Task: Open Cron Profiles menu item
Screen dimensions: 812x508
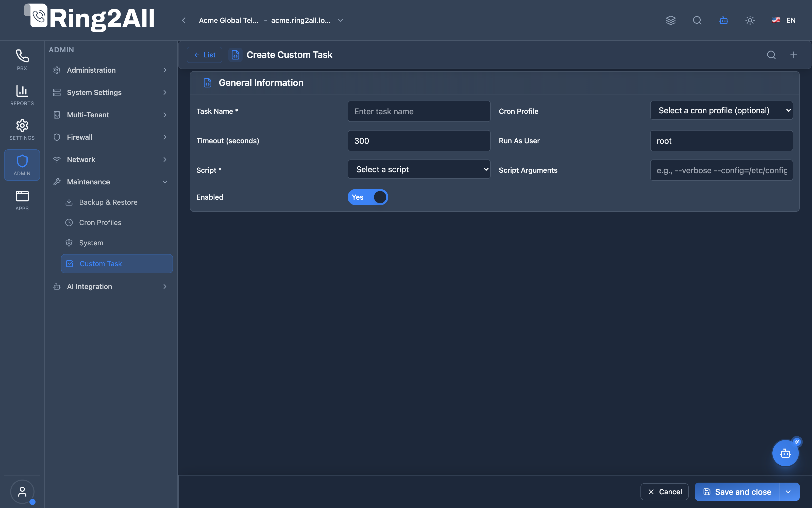Action: [x=116, y=223]
